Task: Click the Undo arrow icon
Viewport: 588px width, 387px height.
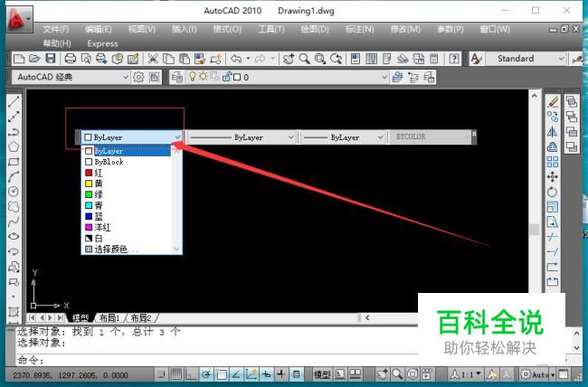Action: (236, 59)
